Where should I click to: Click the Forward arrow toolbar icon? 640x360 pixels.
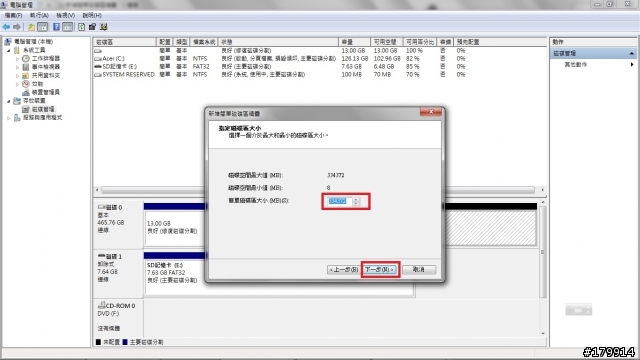tap(17, 27)
